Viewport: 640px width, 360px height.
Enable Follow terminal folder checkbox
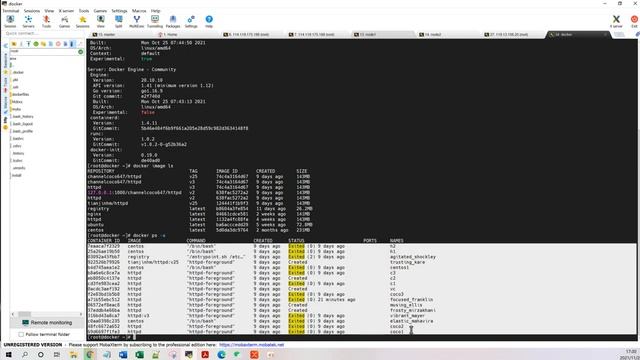coord(21,334)
